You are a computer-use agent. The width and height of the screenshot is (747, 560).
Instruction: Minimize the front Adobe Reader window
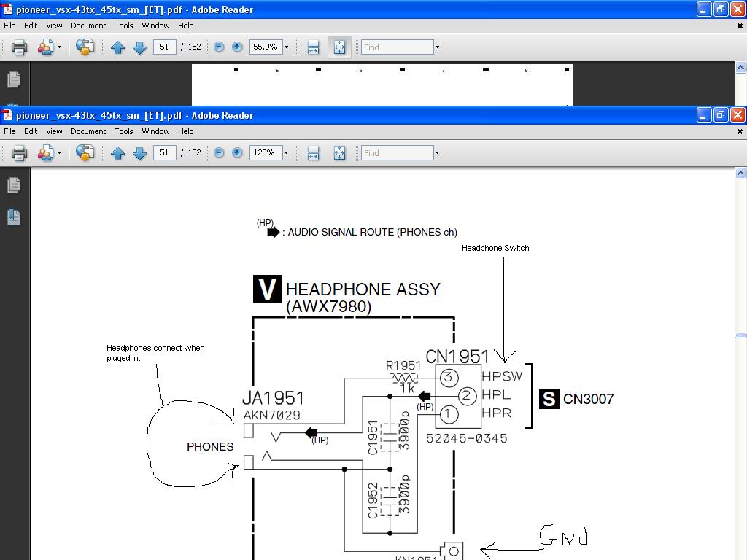(704, 114)
